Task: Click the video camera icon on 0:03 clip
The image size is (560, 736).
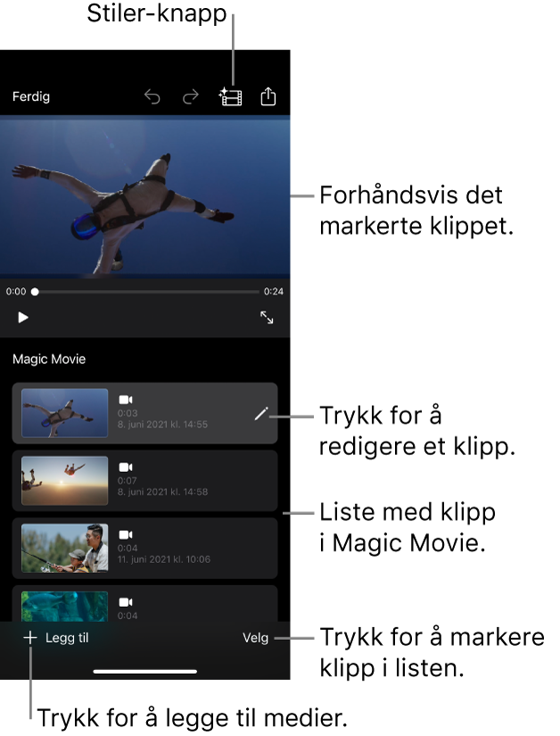Action: [x=126, y=400]
